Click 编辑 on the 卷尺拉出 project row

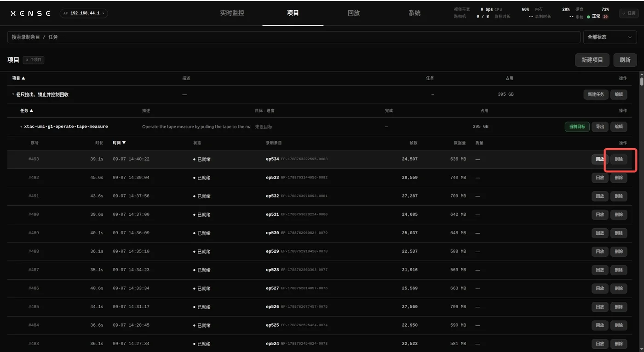(619, 94)
